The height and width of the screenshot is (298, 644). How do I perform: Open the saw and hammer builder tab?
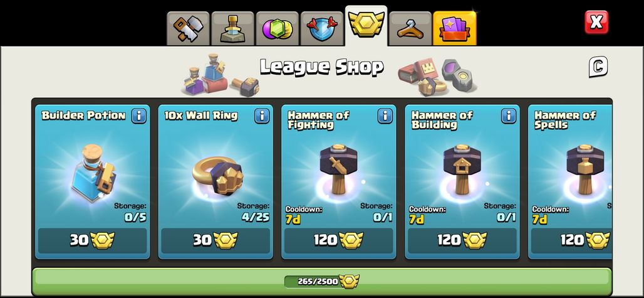pos(188,28)
